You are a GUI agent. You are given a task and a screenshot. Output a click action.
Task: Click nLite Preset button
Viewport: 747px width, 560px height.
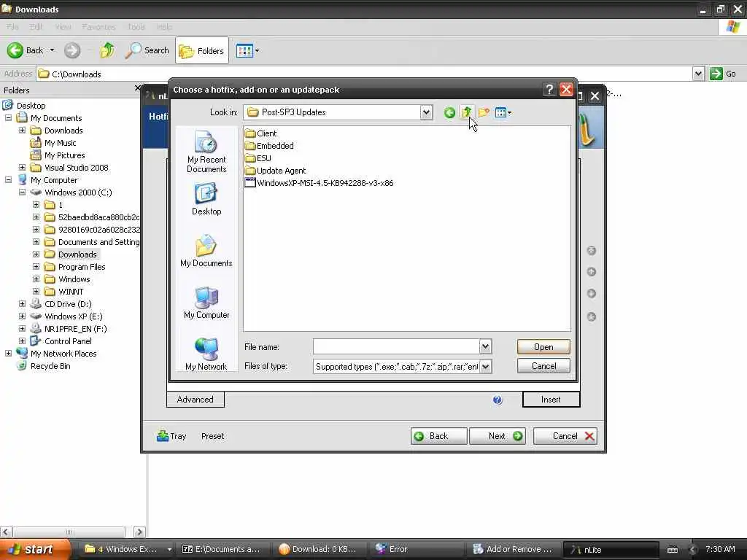coord(212,436)
